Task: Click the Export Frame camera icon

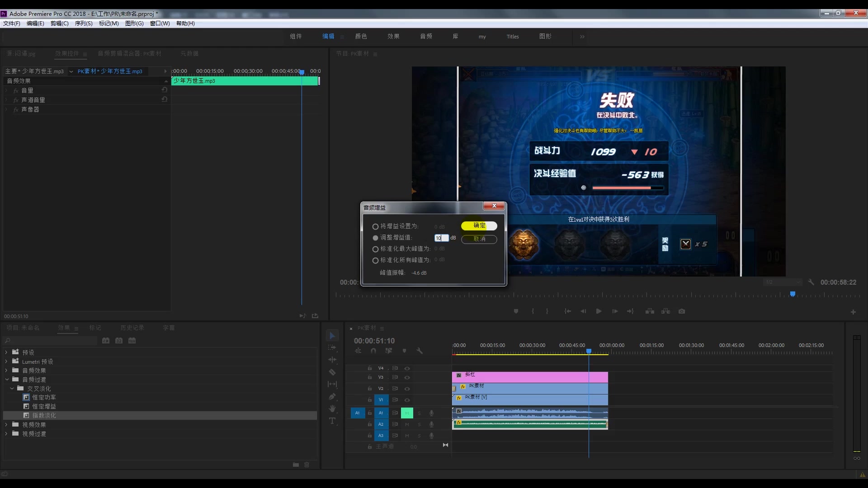Action: pos(682,311)
